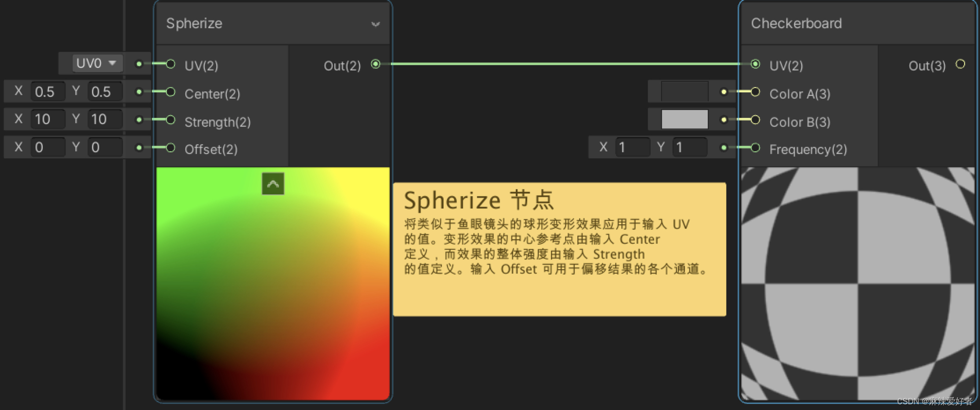Open the UV0 channel dropdown
Viewport: 980px width, 410px height.
[97, 63]
